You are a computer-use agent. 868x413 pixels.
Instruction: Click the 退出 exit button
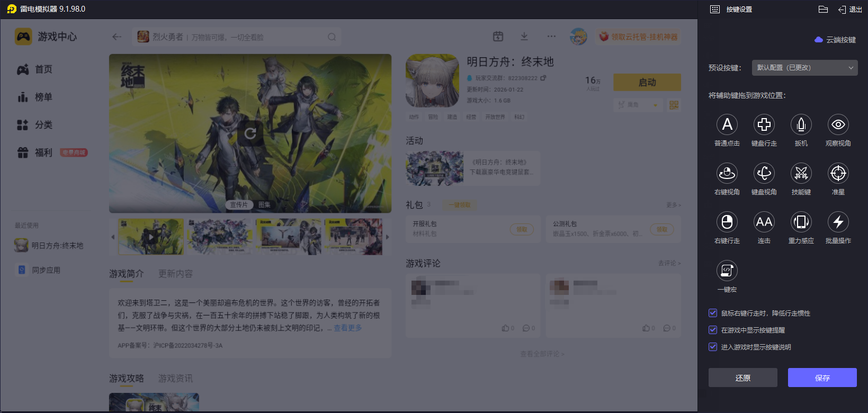851,10
